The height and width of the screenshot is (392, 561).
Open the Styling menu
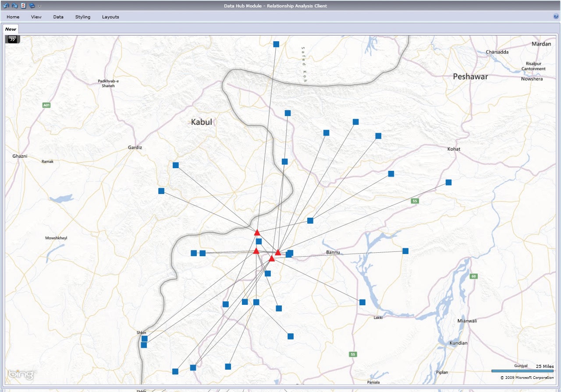click(x=83, y=17)
